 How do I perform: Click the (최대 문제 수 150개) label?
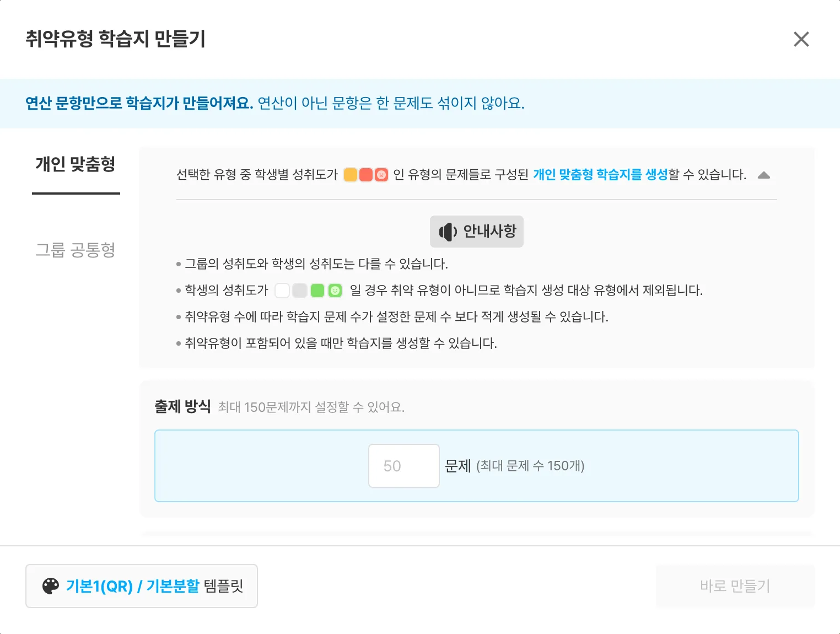pyautogui.click(x=530, y=466)
